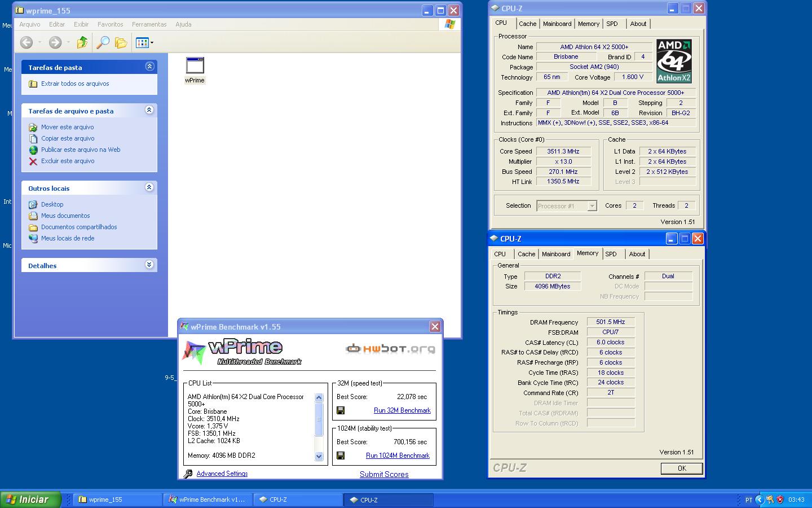812x508 pixels.
Task: Select the wPrime application file icon
Action: point(195,65)
